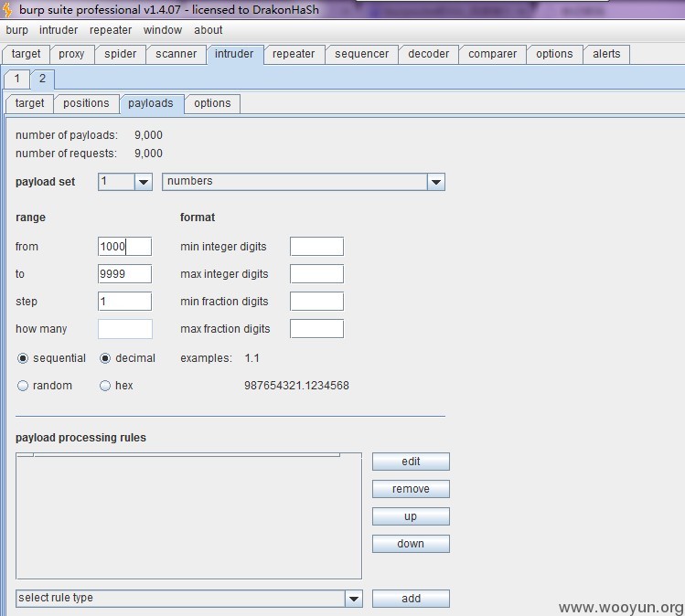Switch to the alerts tab
This screenshot has width=685, height=616.
click(x=606, y=54)
